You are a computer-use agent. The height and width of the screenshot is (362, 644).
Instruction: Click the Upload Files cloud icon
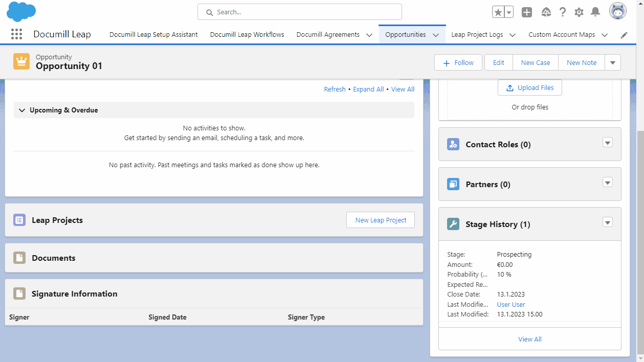coord(509,87)
